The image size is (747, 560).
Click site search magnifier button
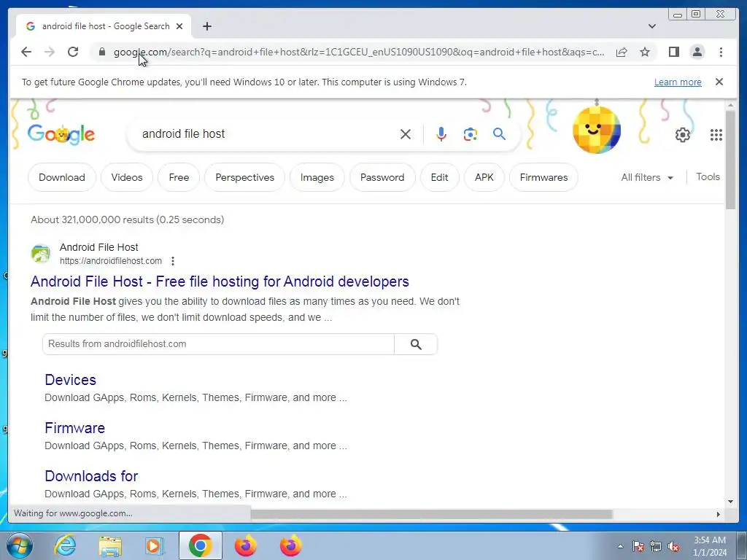(x=416, y=344)
